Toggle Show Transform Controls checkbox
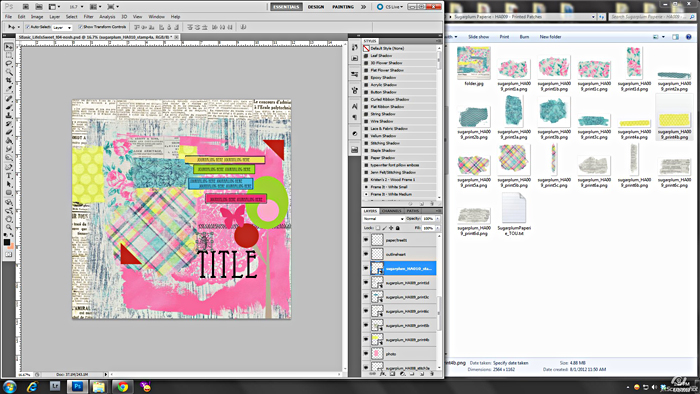Viewport: 700px width, 394px height. [x=80, y=27]
